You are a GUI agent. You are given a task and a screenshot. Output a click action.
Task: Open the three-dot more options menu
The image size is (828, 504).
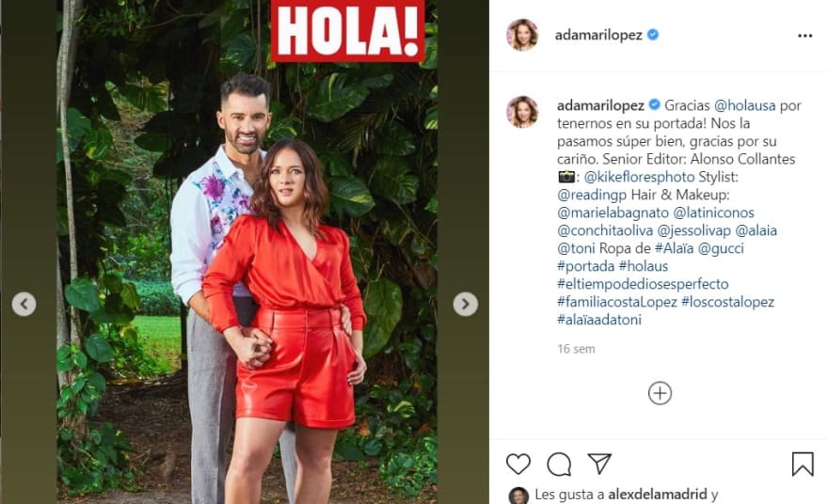click(x=804, y=36)
